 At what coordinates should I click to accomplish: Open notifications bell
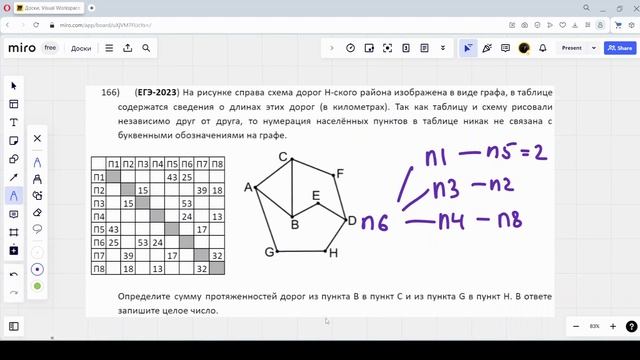point(542,48)
